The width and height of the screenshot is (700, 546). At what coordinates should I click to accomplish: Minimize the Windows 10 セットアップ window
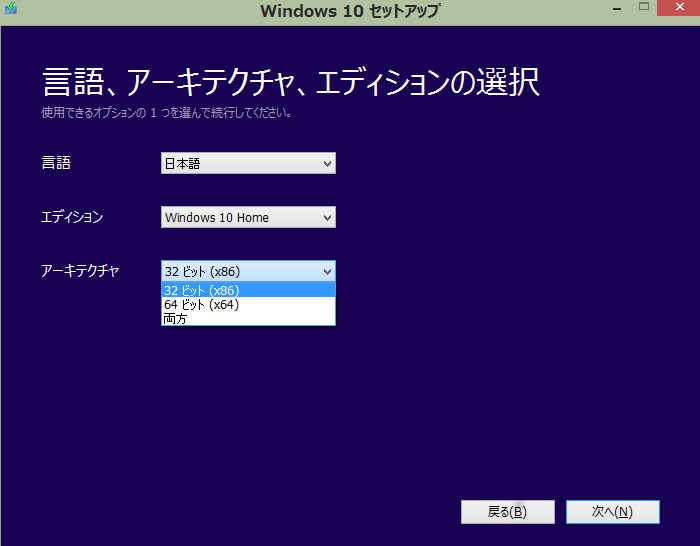pos(617,8)
